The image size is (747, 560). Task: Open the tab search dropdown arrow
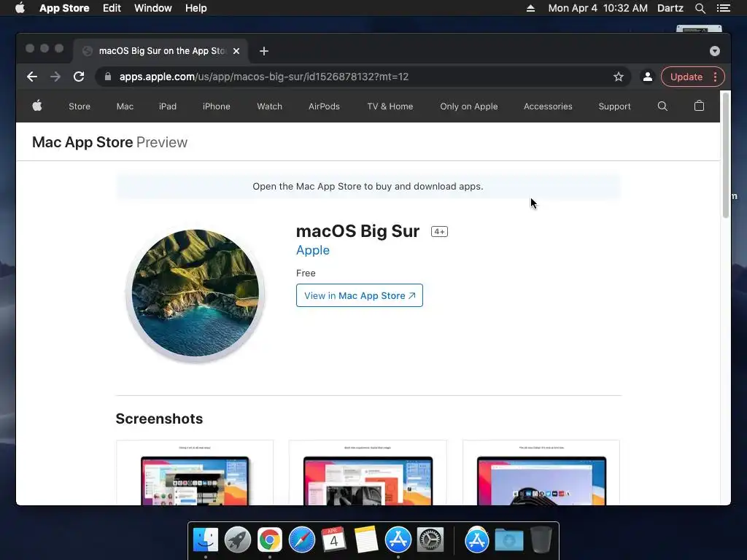(715, 51)
